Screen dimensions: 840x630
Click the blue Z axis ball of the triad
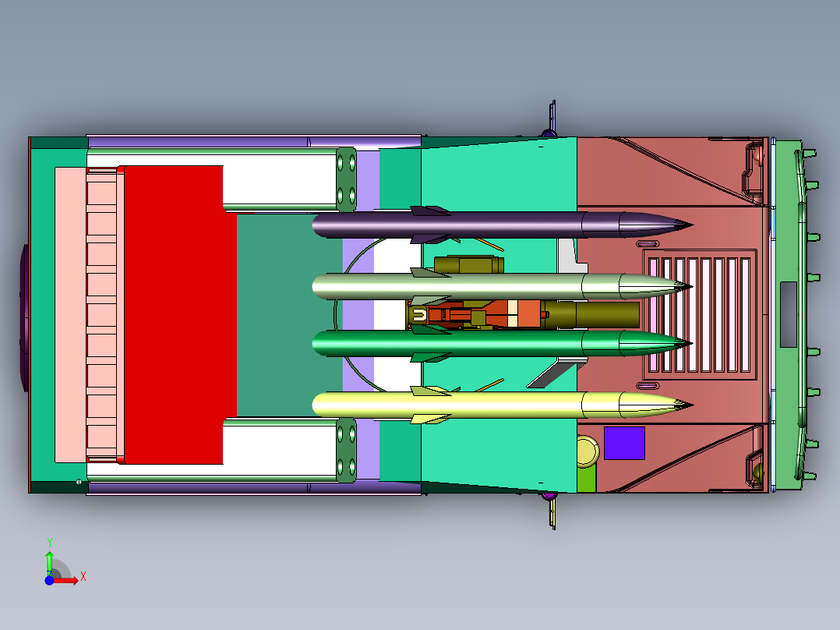[x=49, y=581]
